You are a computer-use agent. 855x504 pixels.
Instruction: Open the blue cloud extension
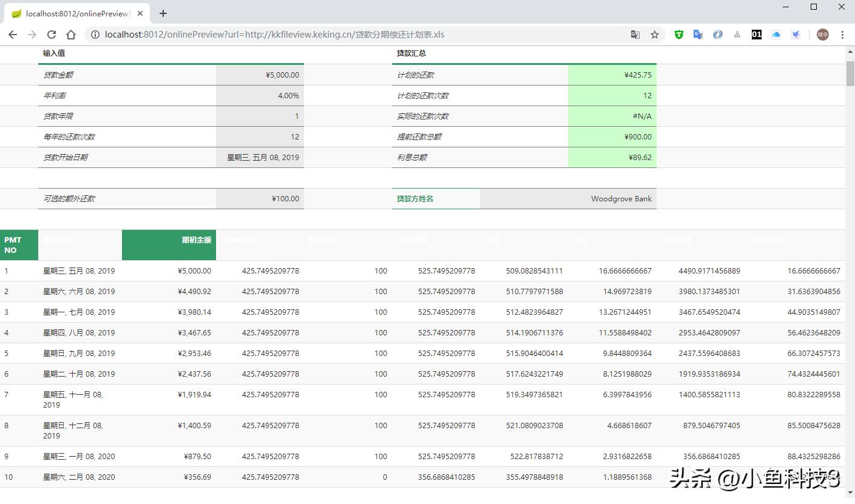tap(776, 35)
